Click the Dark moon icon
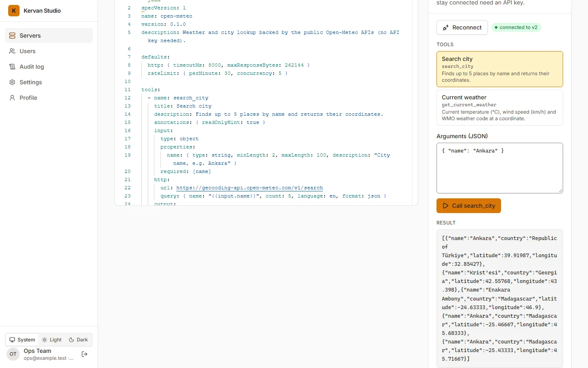 pos(71,340)
